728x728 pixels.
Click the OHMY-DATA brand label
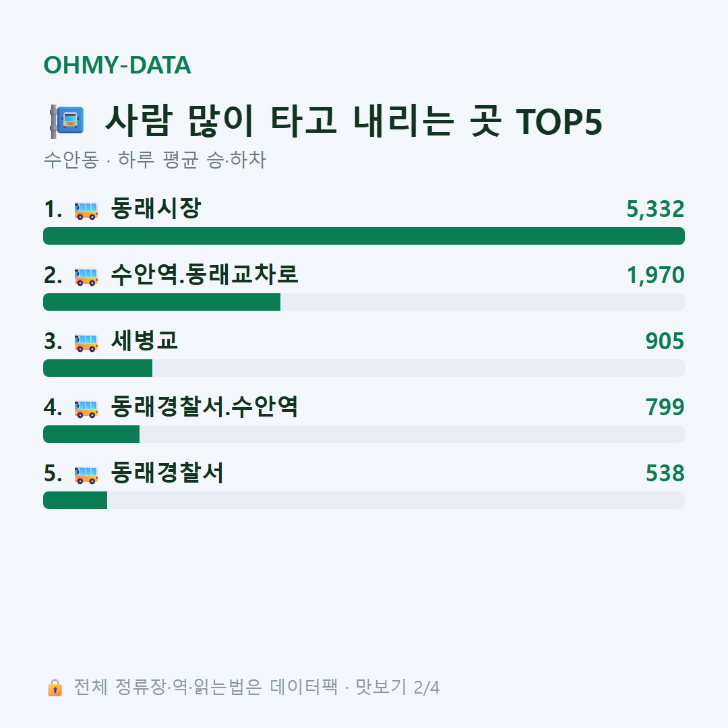(117, 65)
